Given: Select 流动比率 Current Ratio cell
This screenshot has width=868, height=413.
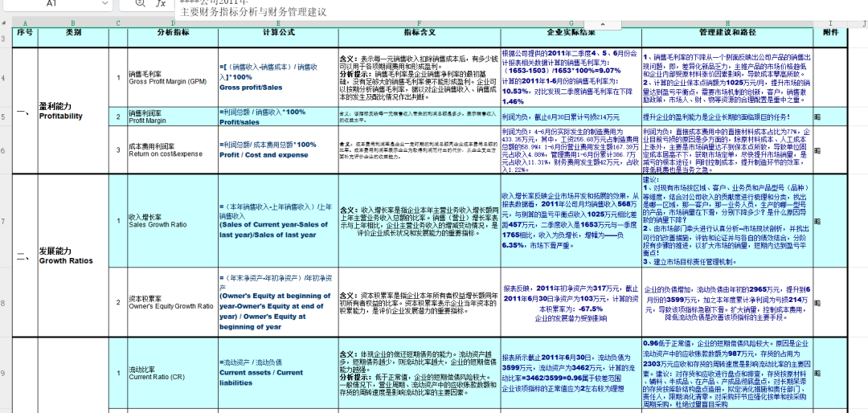Looking at the screenshot, I should click(174, 373).
